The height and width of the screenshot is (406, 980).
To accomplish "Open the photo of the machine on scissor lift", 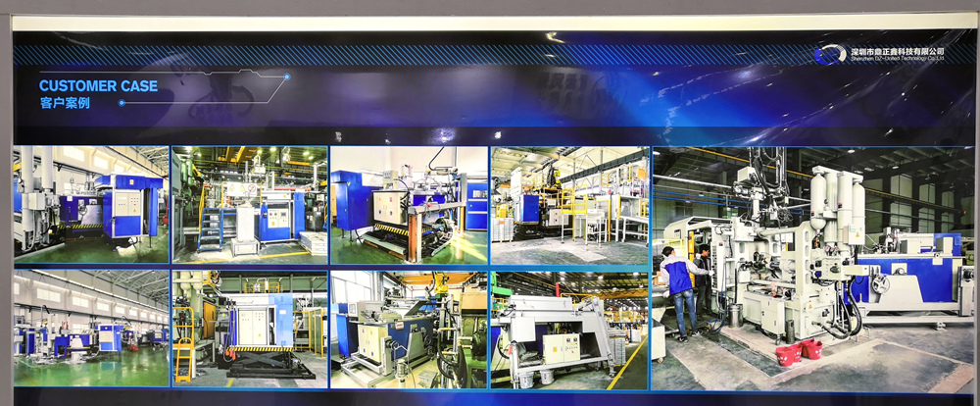I will pyautogui.click(x=249, y=329).
